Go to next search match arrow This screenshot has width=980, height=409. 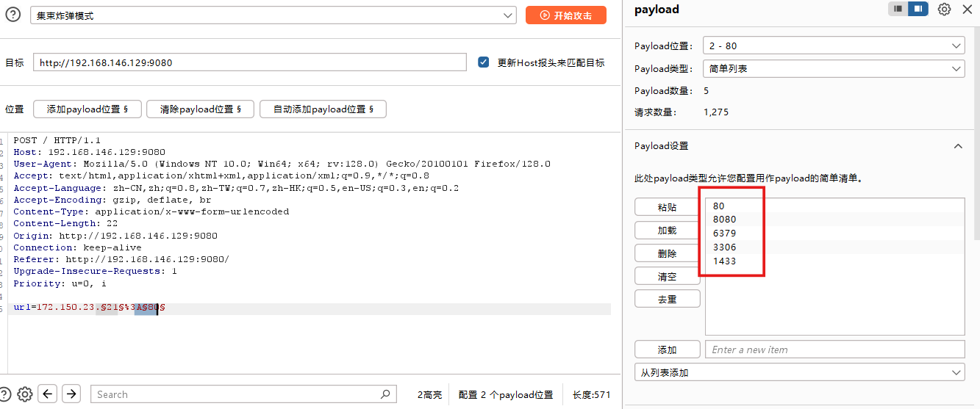click(71, 394)
